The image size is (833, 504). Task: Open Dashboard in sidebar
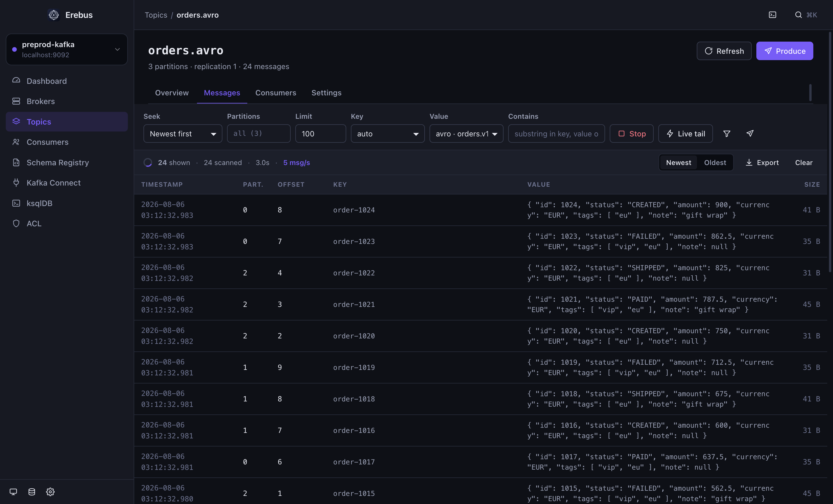(x=67, y=81)
